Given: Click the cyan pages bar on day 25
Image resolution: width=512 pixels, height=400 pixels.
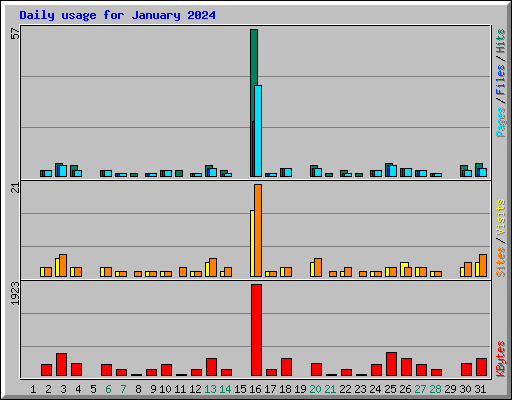Looking at the screenshot, I should pyautogui.click(x=393, y=171).
